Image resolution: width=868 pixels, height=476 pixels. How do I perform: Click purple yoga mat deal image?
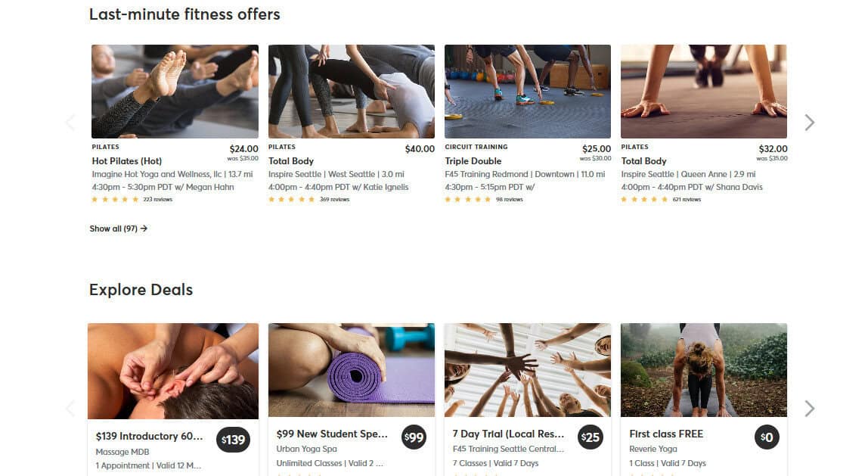(352, 369)
